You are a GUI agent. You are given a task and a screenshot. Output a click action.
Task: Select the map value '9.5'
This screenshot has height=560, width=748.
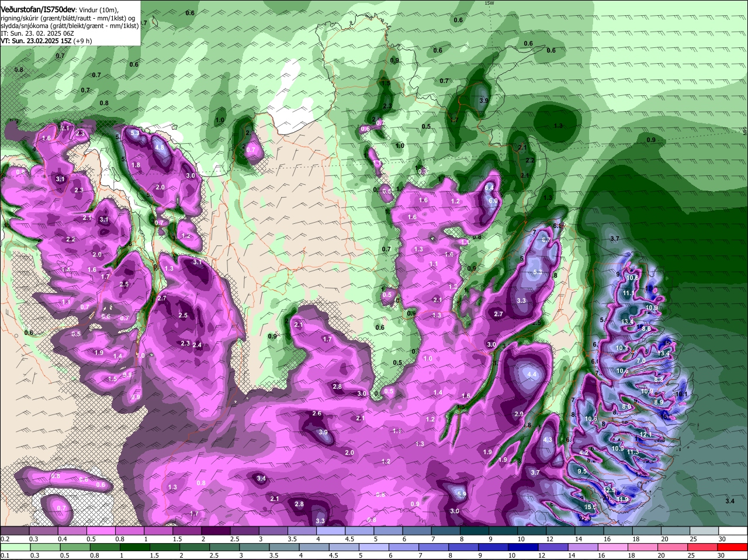582,471
